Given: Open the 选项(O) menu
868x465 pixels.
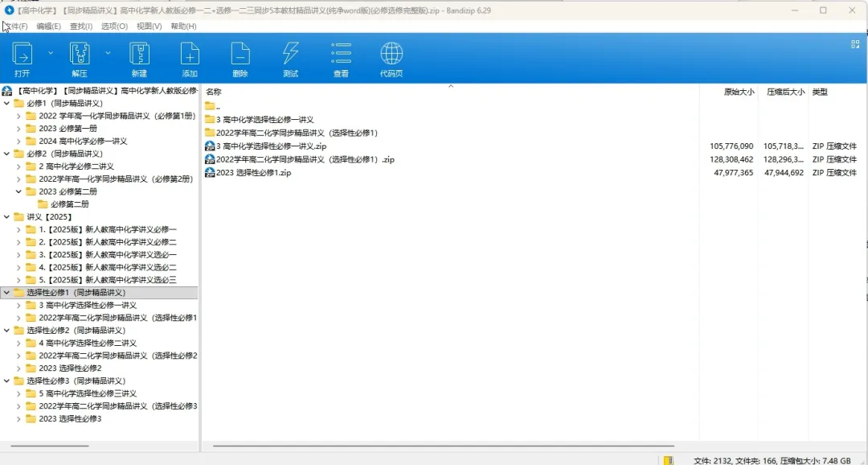Looking at the screenshot, I should (x=114, y=26).
